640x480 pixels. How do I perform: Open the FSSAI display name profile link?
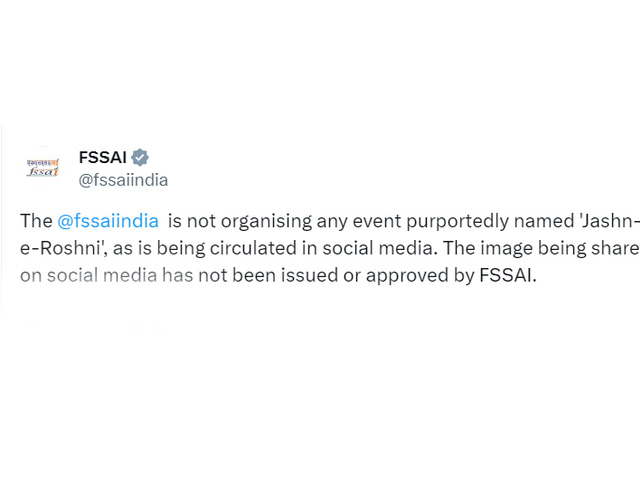click(102, 157)
